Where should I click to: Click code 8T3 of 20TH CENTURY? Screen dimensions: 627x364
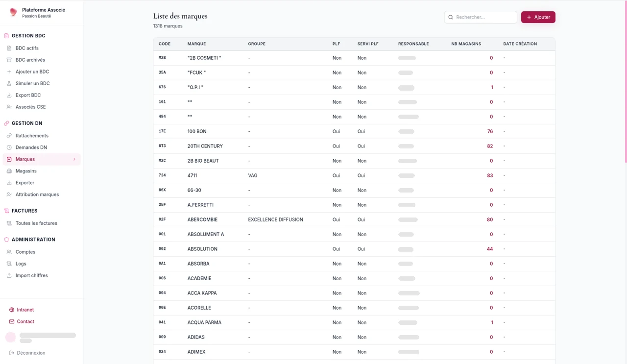click(x=162, y=146)
